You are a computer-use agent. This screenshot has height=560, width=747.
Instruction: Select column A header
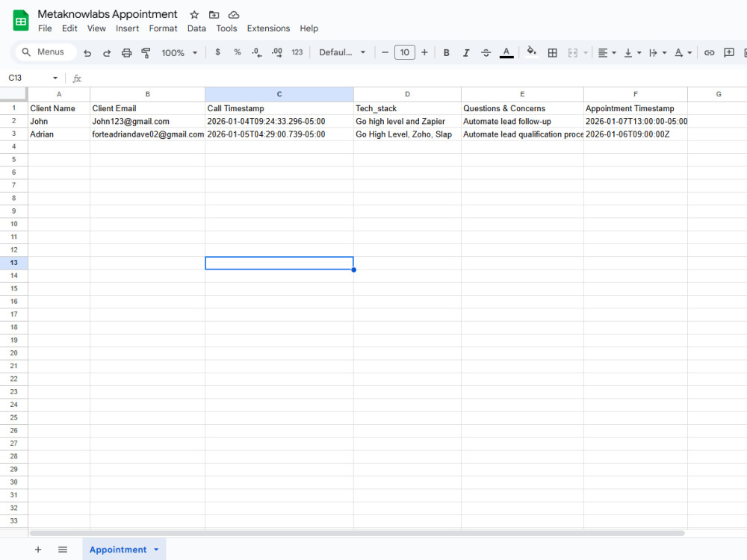[59, 94]
